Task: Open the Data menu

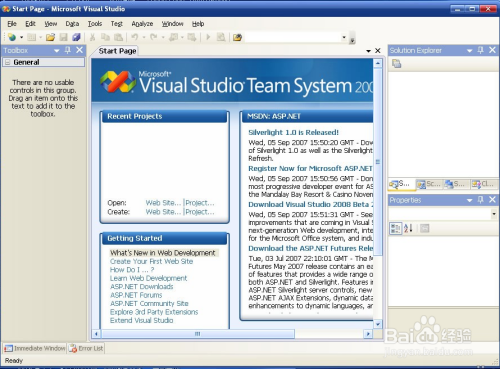Action: [72, 24]
